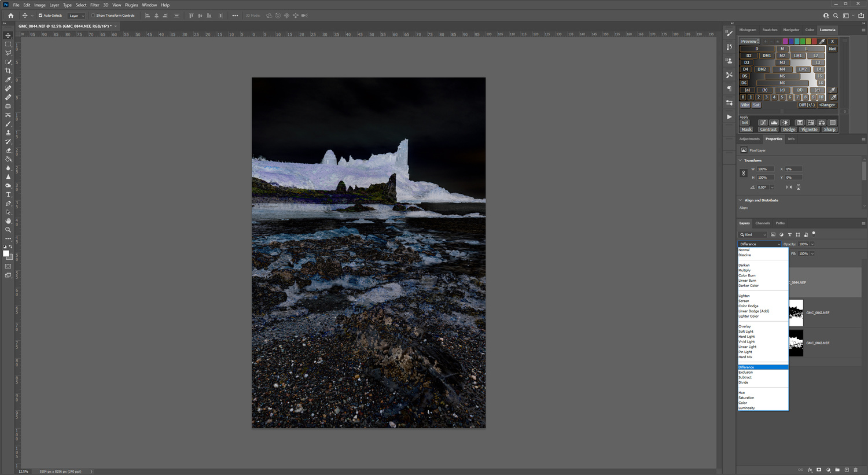This screenshot has width=868, height=475.
Task: Select the Eraser tool
Action: [x=8, y=150]
